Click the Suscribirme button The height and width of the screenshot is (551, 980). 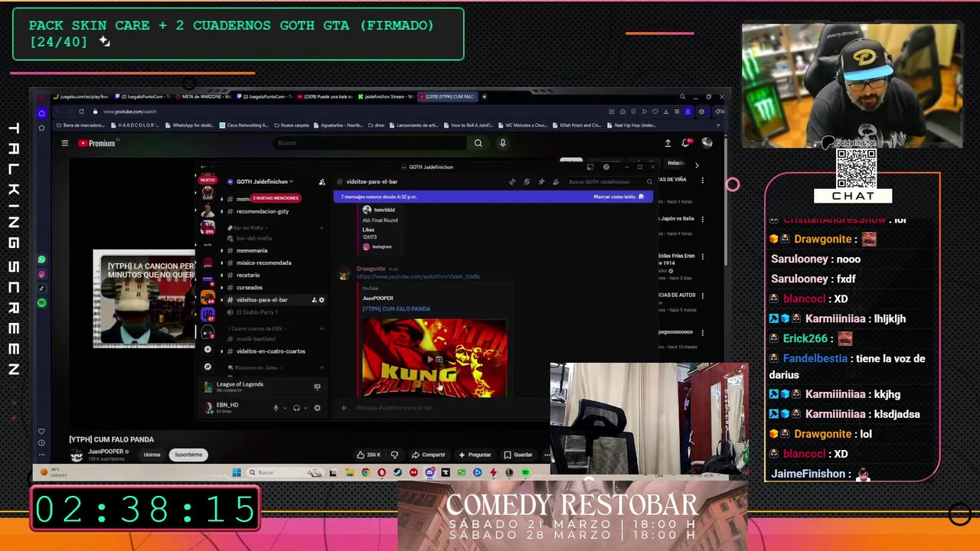pyautogui.click(x=188, y=455)
